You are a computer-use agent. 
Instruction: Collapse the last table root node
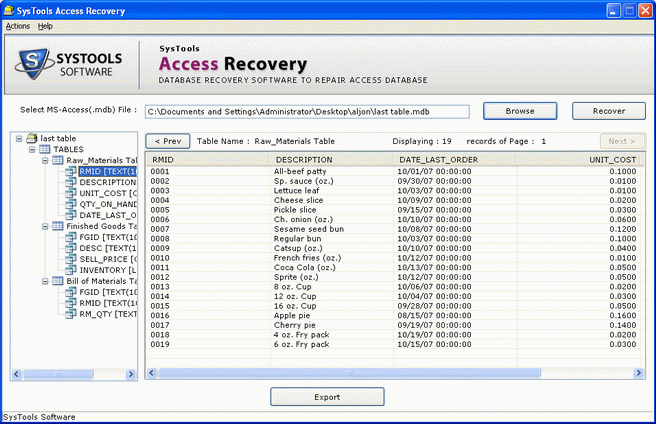pyautogui.click(x=20, y=139)
